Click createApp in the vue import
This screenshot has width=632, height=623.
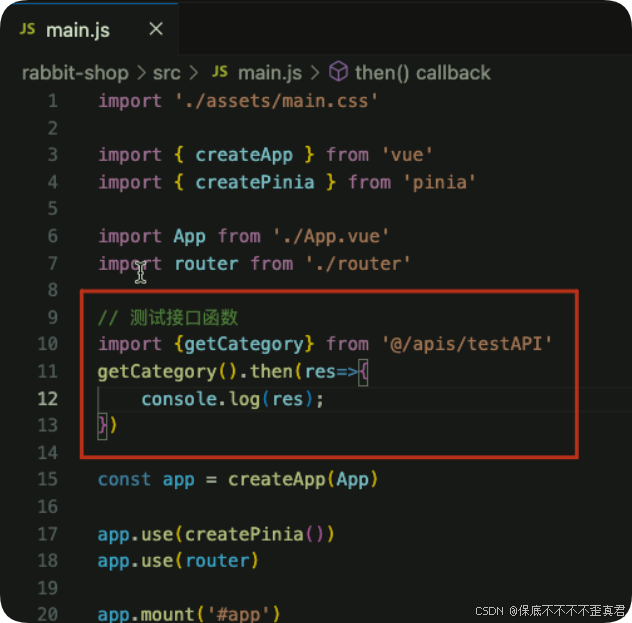coord(244,155)
